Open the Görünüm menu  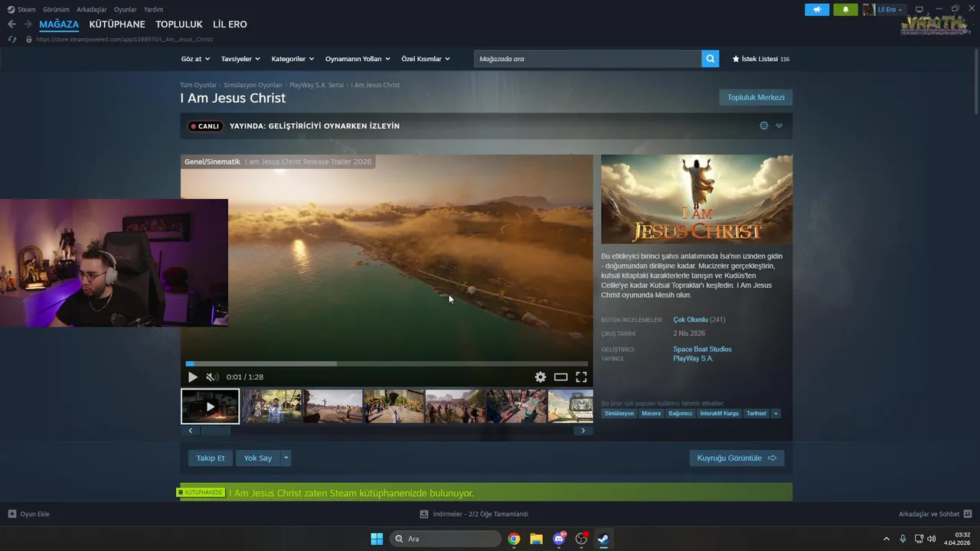click(x=56, y=9)
